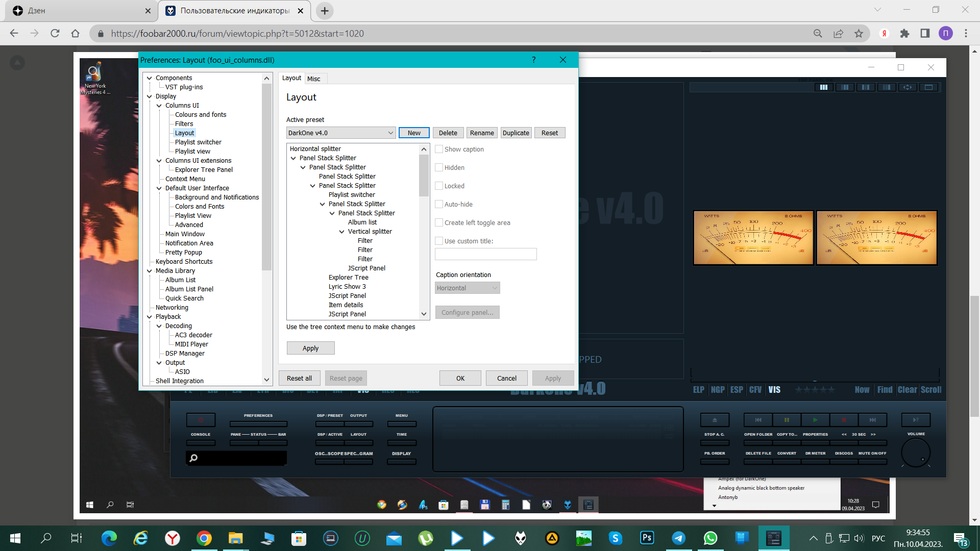Open Photoshop from the Windows taskbar
Screen dimensions: 980x551
[x=647, y=538]
